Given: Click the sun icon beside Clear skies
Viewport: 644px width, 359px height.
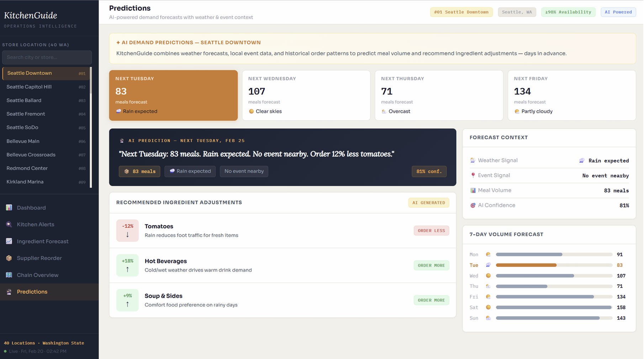Looking at the screenshot, I should 251,111.
